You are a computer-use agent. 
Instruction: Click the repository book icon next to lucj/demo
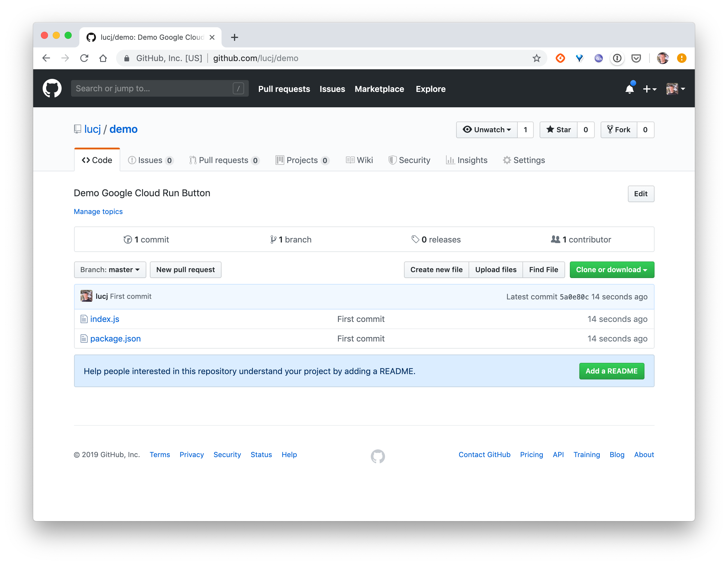(x=78, y=129)
